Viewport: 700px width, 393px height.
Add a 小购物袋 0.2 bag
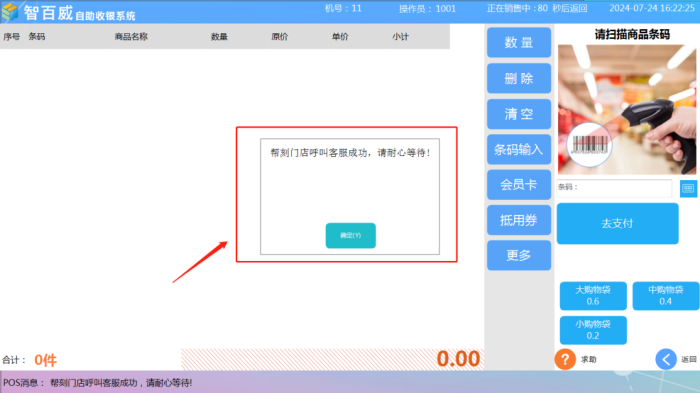coord(593,330)
